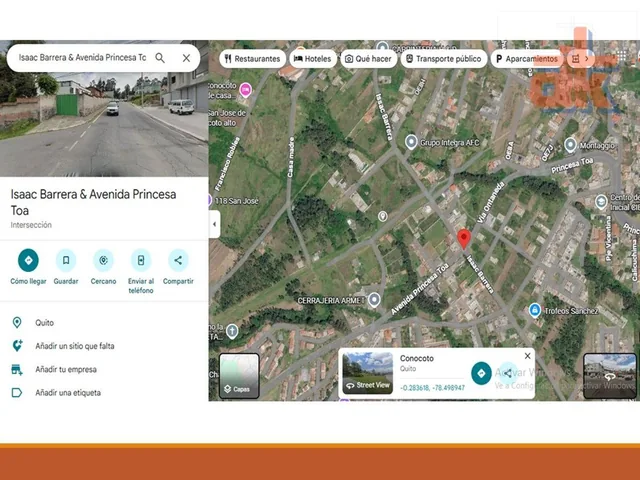The width and height of the screenshot is (640, 480).
Task: Click Centro de Inicial marker icon
Action: coord(601,202)
